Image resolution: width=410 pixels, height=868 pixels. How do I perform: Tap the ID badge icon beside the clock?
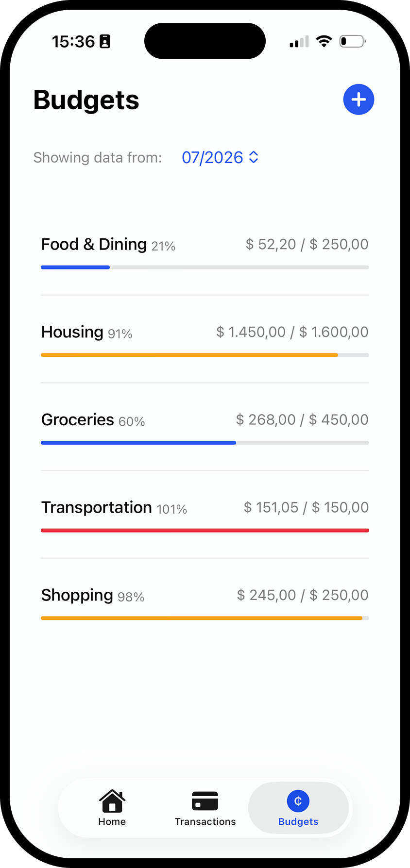(105, 42)
